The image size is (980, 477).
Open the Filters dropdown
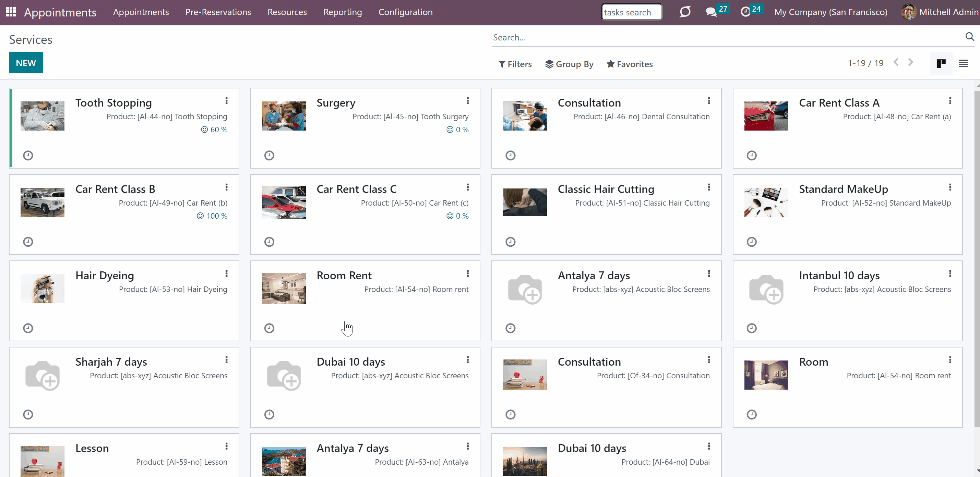(515, 64)
